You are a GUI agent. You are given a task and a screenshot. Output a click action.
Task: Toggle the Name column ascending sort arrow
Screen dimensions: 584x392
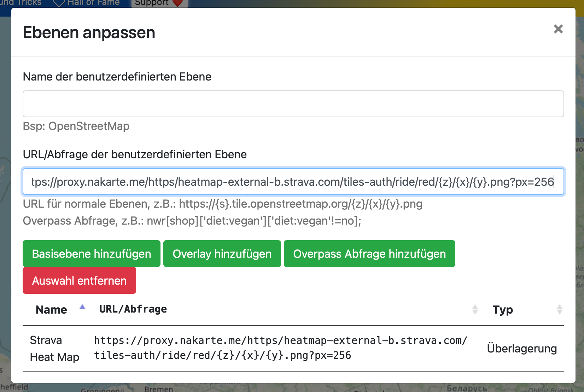coord(82,307)
